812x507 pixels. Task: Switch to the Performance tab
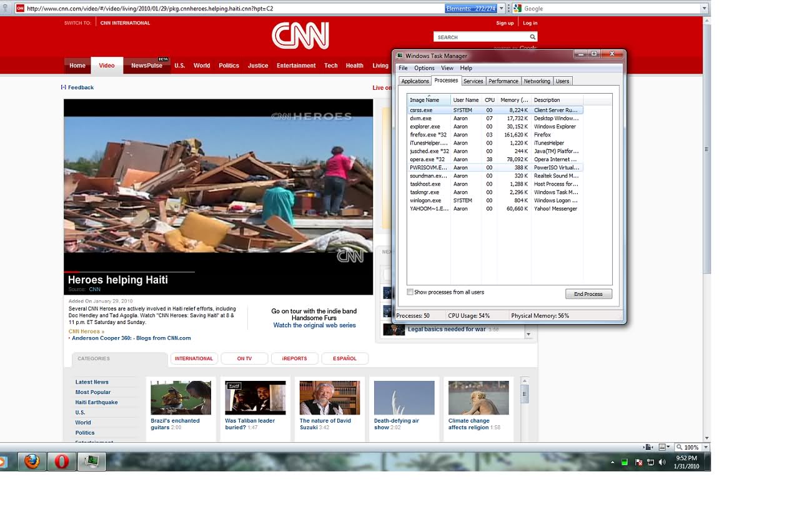coord(503,81)
